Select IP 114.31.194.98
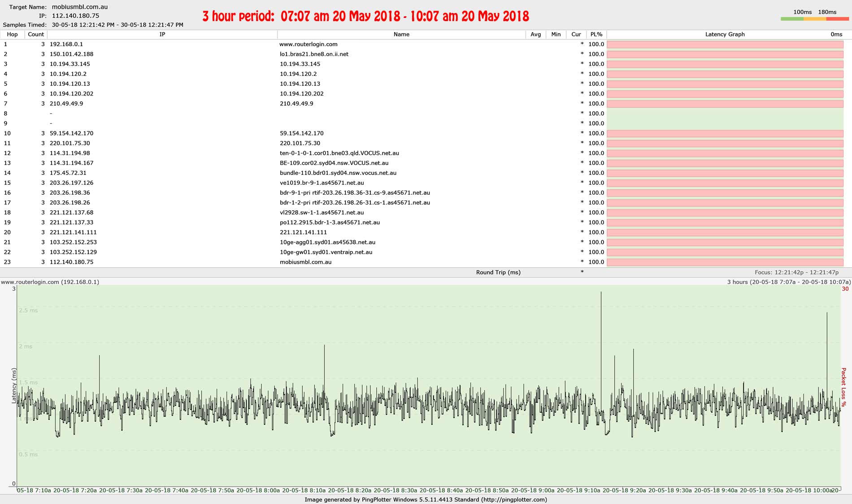The height and width of the screenshot is (504, 852). click(70, 153)
